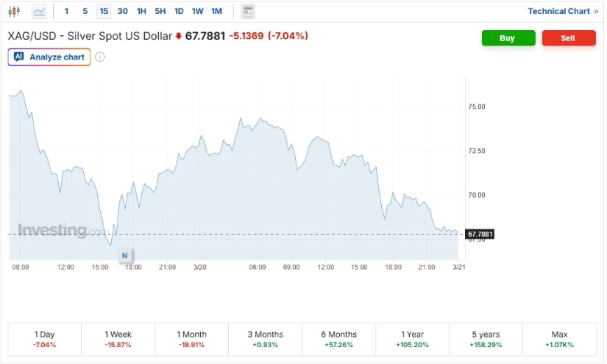Open the Technical Chart link
The width and height of the screenshot is (607, 364).
point(563,11)
